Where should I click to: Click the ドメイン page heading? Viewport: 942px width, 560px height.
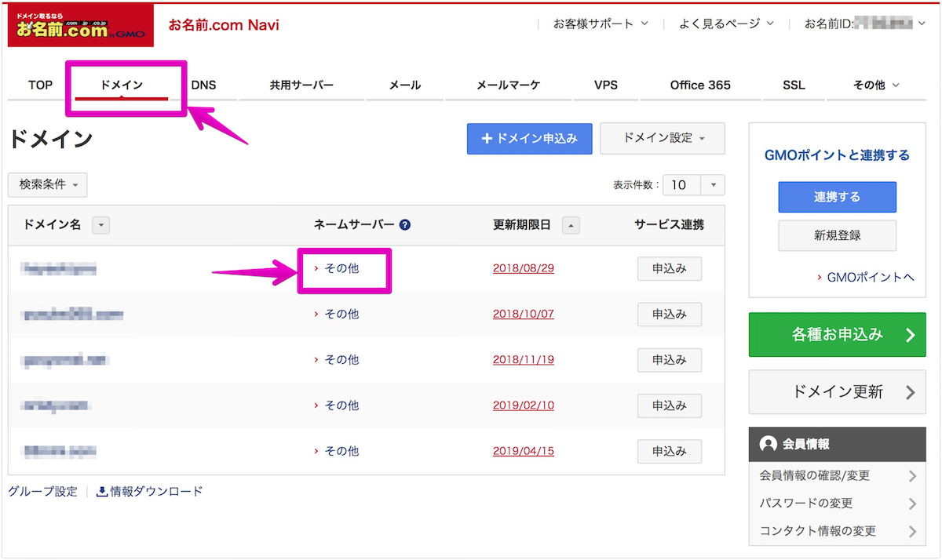coord(51,140)
